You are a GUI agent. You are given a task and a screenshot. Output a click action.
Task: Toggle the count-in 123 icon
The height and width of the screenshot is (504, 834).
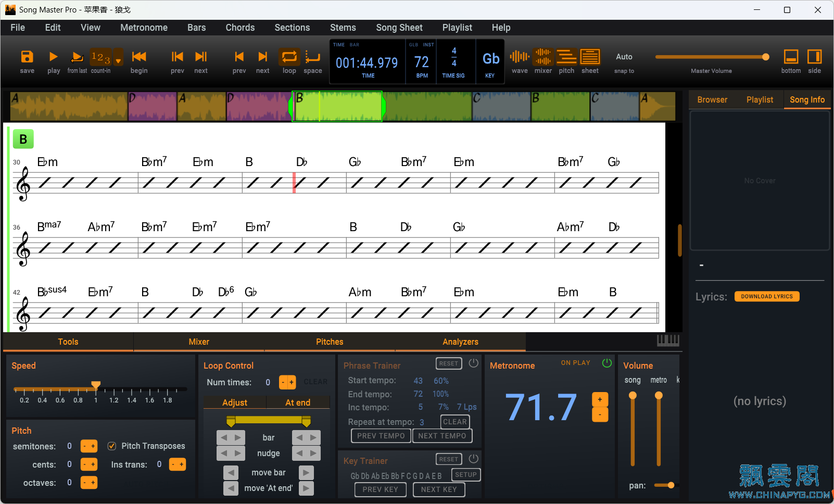click(100, 57)
